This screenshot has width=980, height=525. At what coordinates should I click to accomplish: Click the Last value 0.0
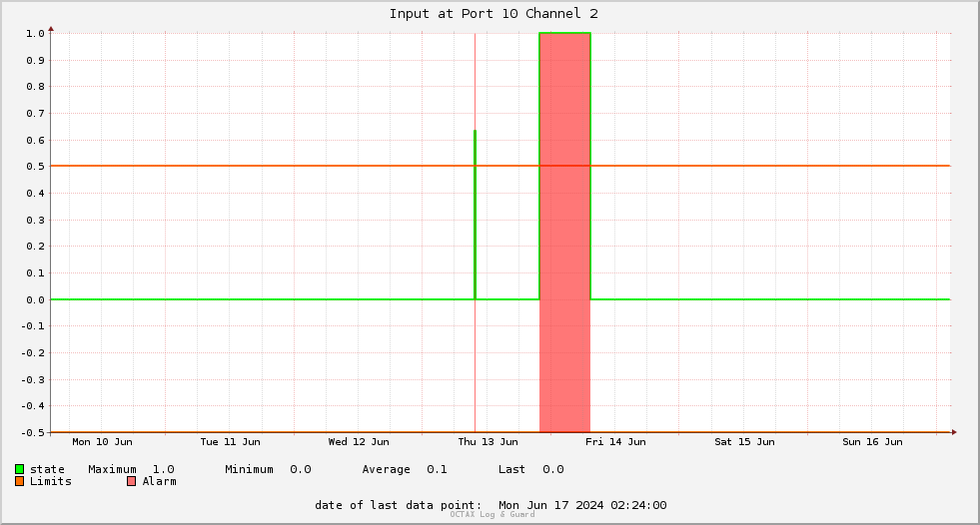point(553,469)
